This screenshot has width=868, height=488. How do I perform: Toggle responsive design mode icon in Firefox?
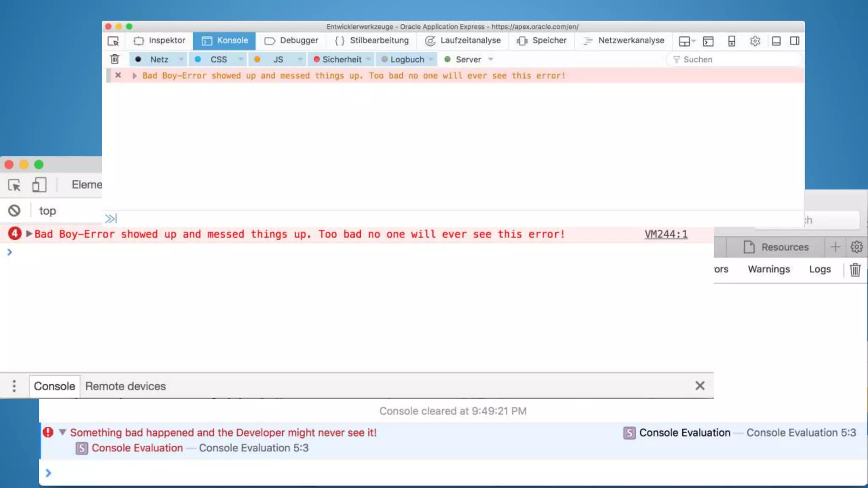point(732,41)
